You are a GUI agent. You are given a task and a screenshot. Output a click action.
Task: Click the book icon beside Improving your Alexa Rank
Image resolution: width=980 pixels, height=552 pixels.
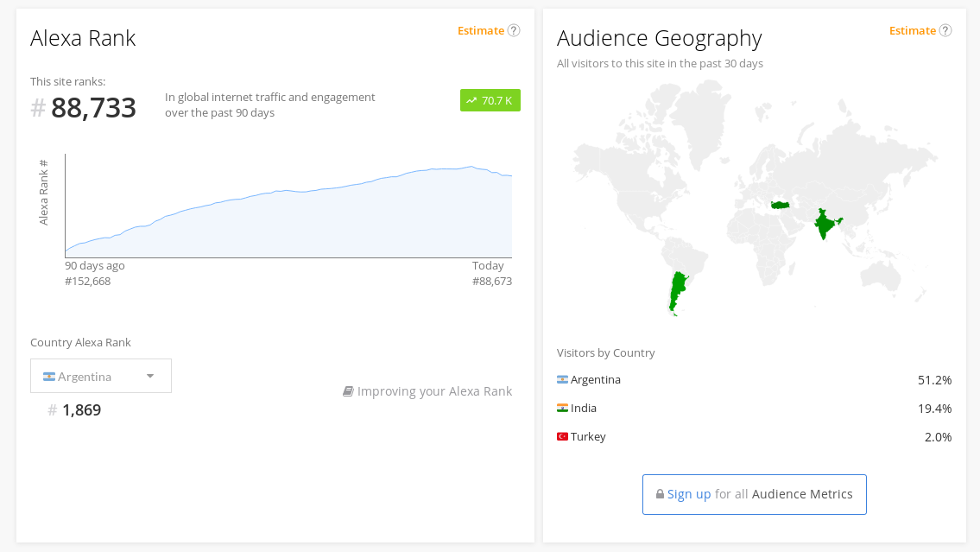tap(348, 391)
